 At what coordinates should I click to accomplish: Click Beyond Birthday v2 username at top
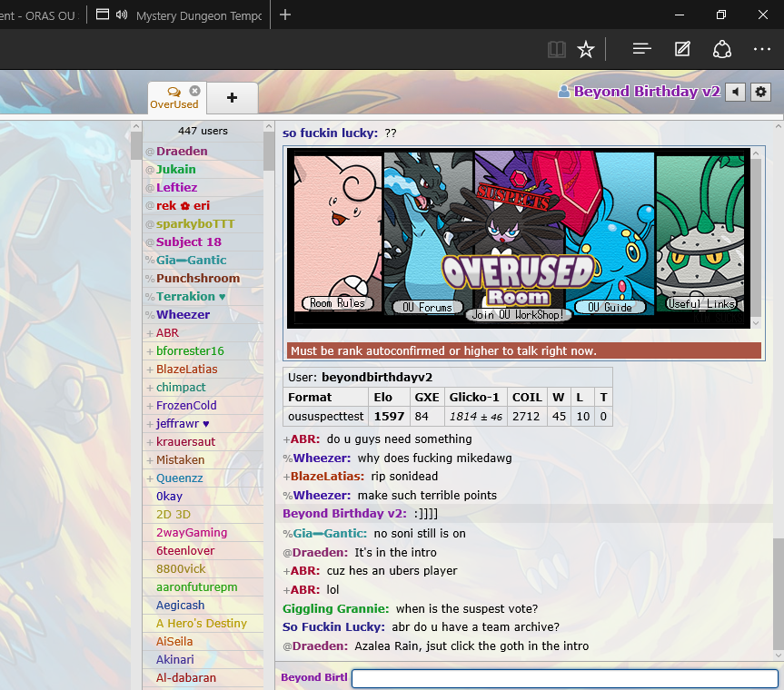point(646,92)
